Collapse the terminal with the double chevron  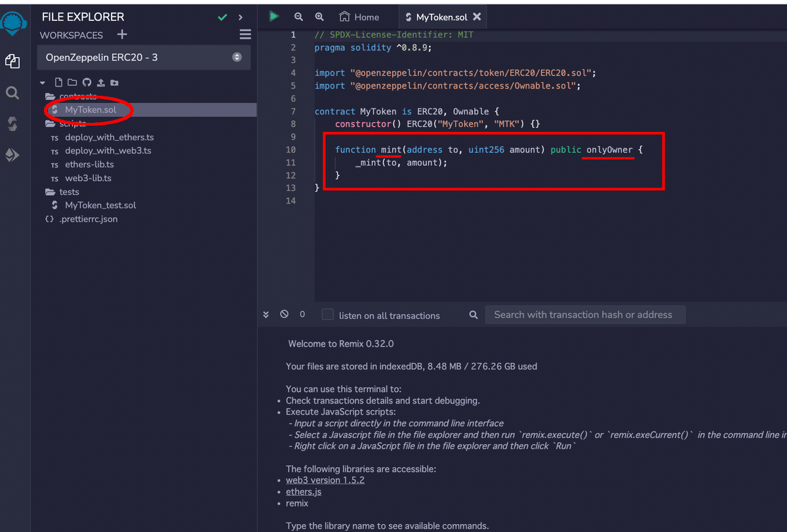[266, 315]
